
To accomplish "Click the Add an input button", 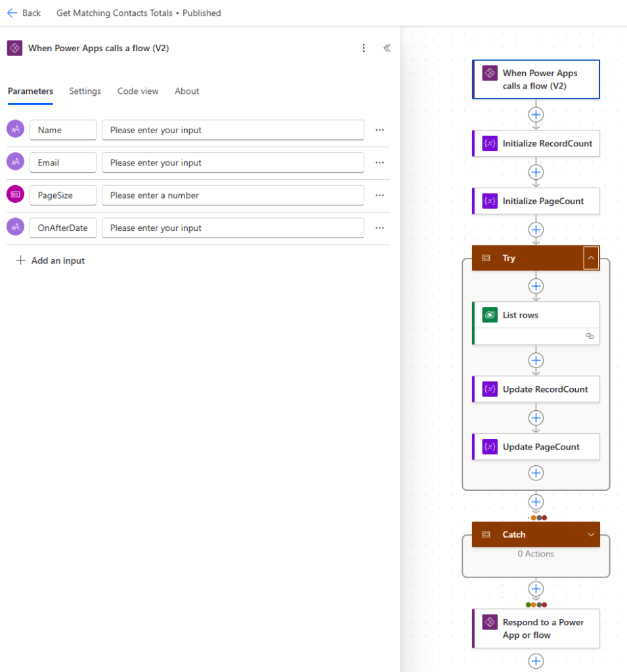I will [x=50, y=261].
